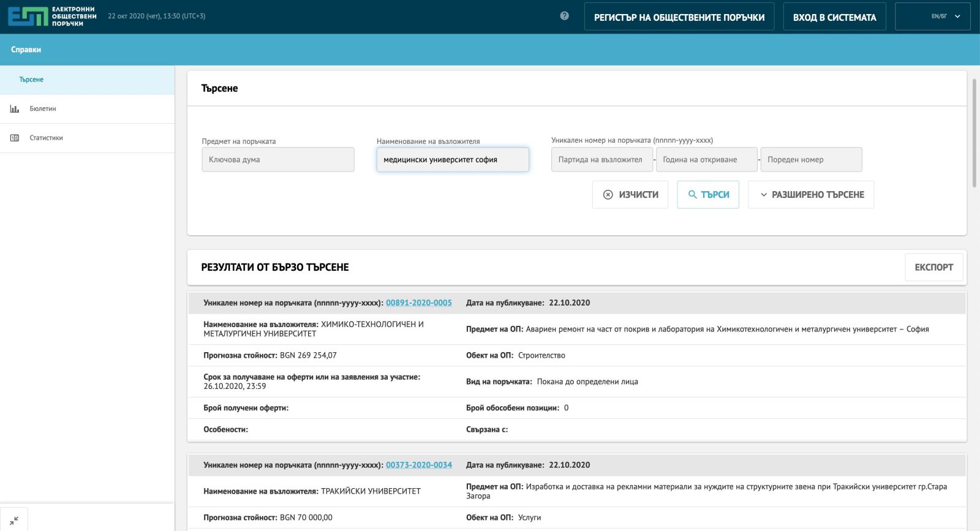The height and width of the screenshot is (531, 980).
Task: Click the page vertical scrollbar
Action: (974, 133)
